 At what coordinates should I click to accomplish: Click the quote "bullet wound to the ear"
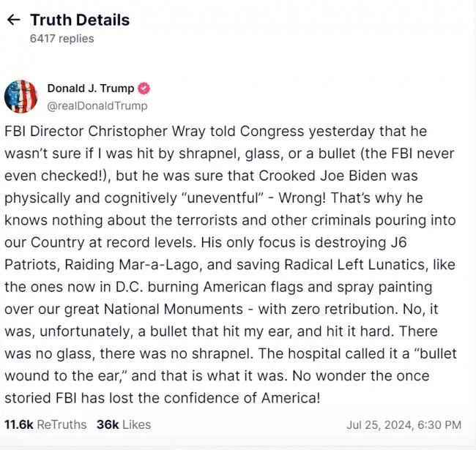231,364
